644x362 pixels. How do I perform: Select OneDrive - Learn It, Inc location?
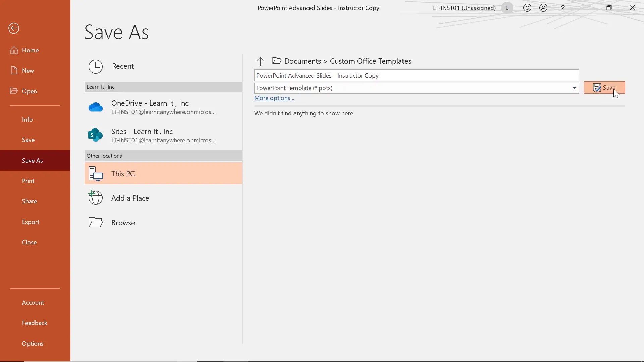(x=163, y=107)
